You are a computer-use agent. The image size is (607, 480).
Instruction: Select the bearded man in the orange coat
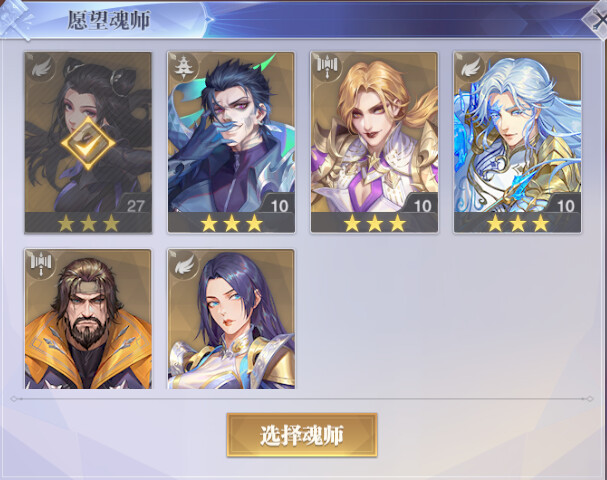point(88,319)
